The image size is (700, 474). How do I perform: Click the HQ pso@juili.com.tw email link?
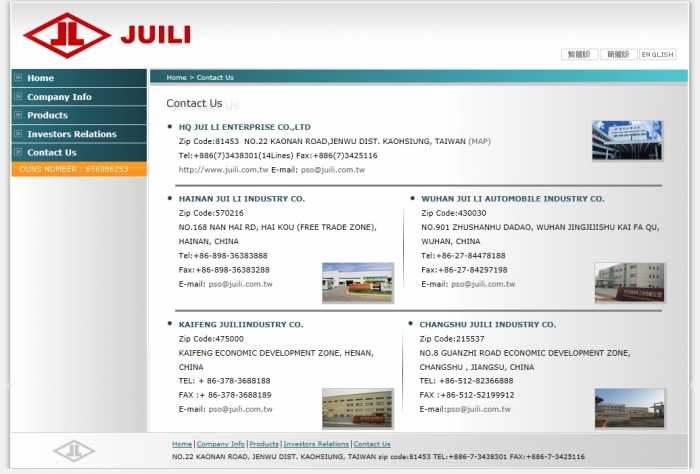click(x=333, y=170)
